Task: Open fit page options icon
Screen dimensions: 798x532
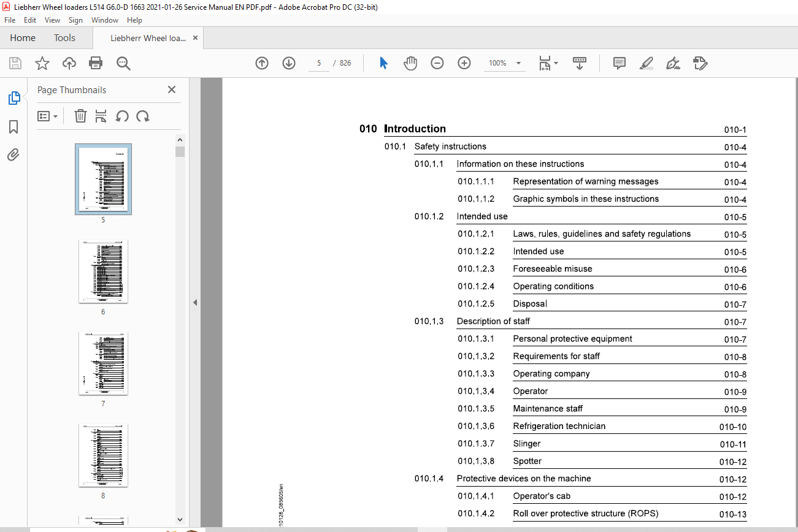Action: [x=548, y=63]
